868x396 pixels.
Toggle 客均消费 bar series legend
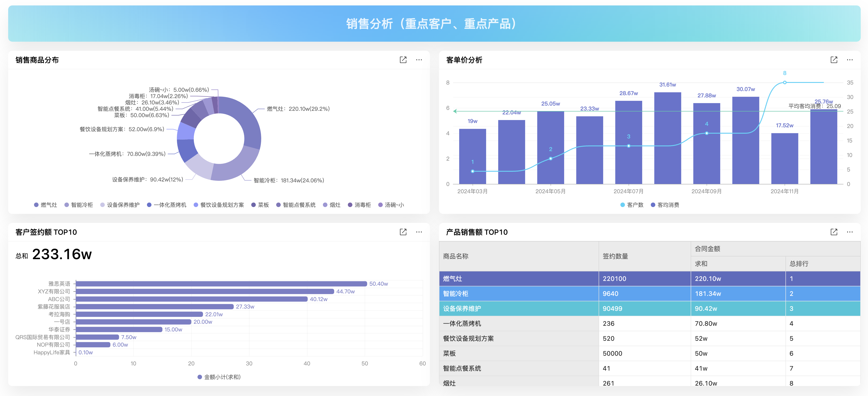point(665,205)
